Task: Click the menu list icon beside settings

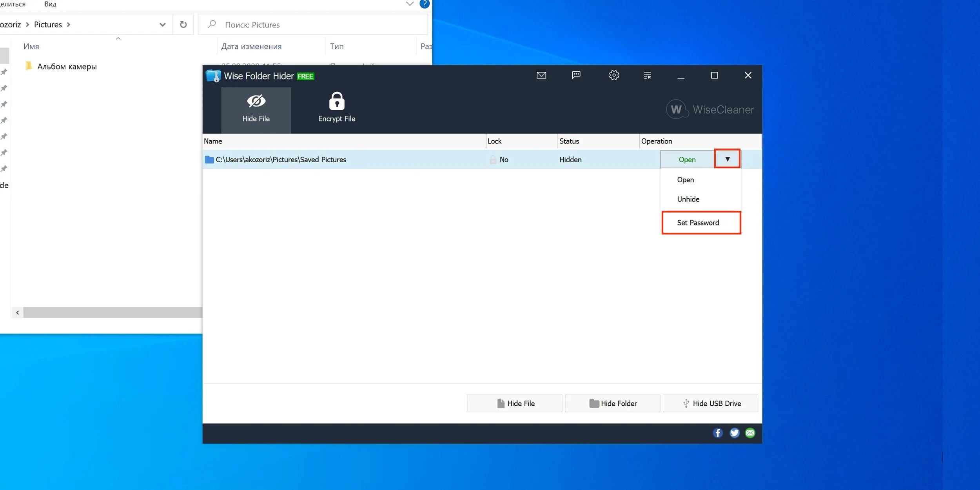Action: coord(647,75)
